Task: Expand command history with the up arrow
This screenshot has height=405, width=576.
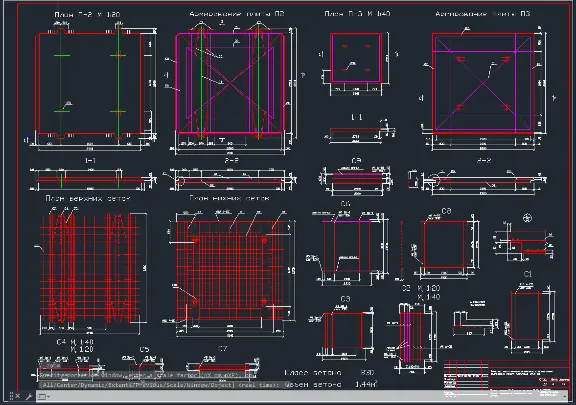Action: coord(564,396)
